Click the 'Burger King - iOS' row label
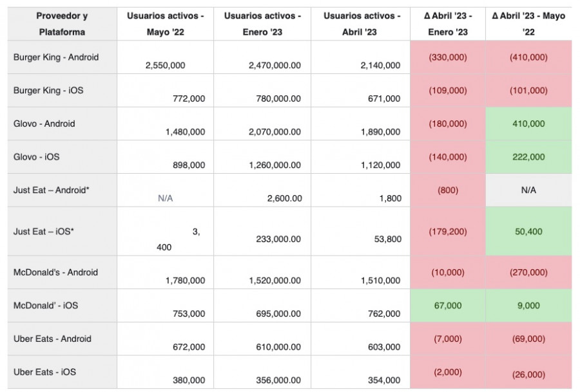This screenshot has height=392, width=580. [48, 91]
